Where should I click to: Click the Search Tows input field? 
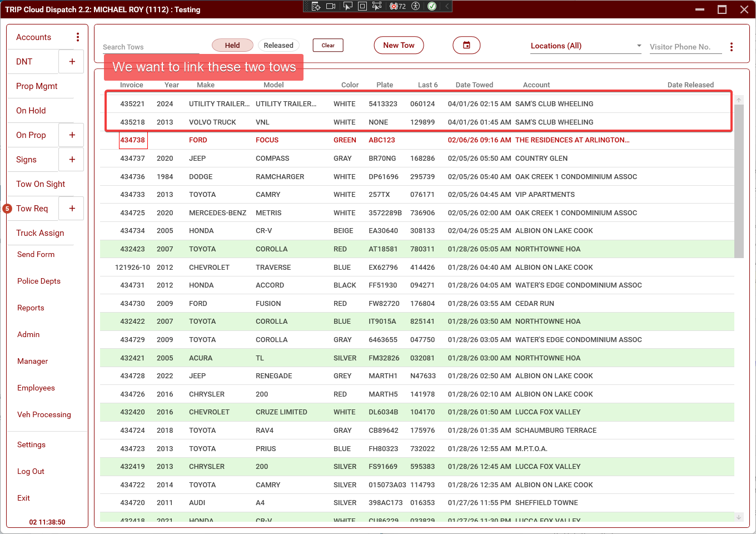point(150,47)
